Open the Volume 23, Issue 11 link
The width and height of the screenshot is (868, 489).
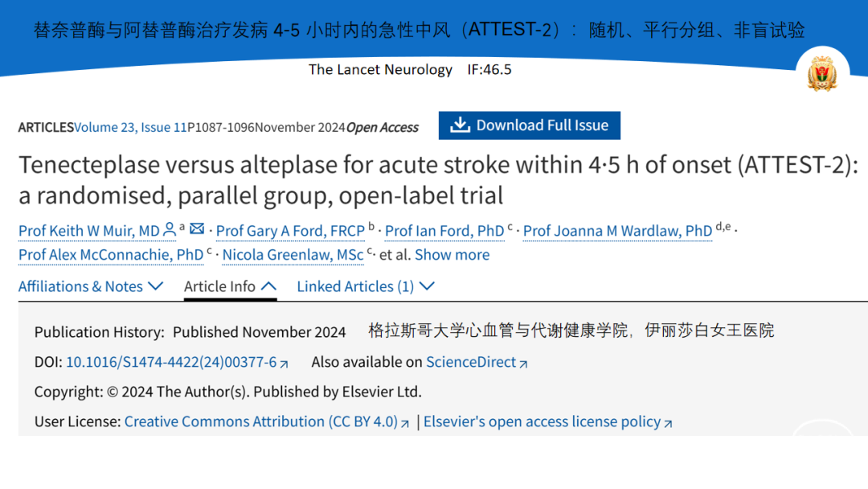coord(131,127)
